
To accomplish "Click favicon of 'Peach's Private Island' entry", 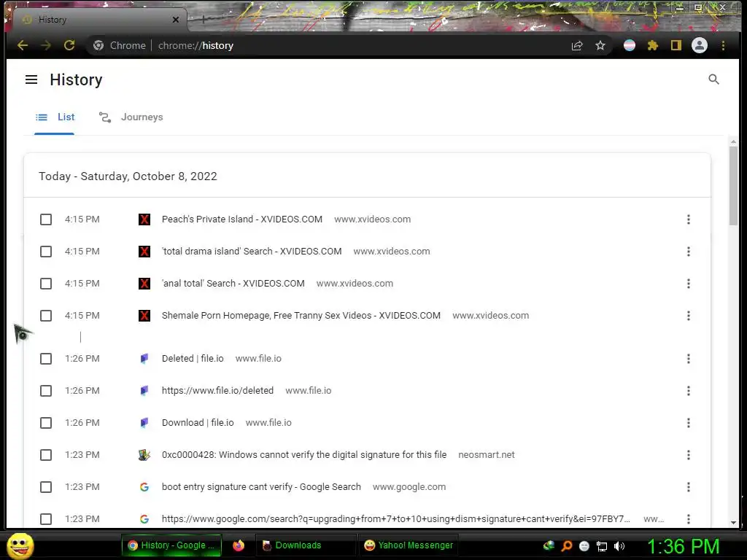I will tap(144, 219).
